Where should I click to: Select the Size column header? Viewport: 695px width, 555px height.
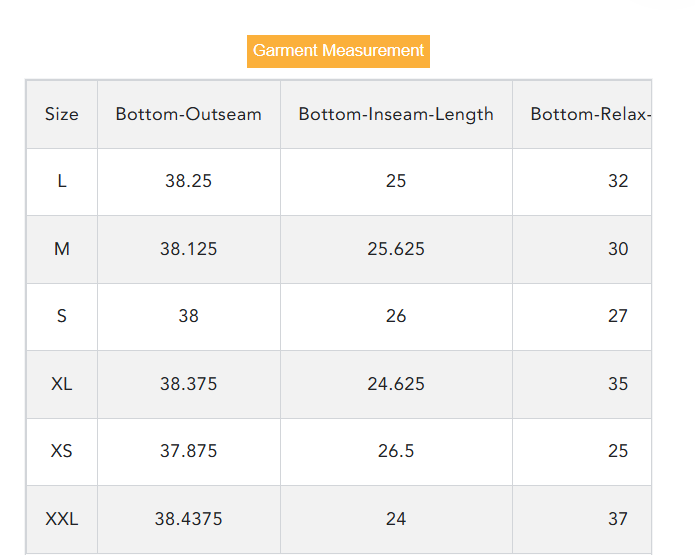61,114
